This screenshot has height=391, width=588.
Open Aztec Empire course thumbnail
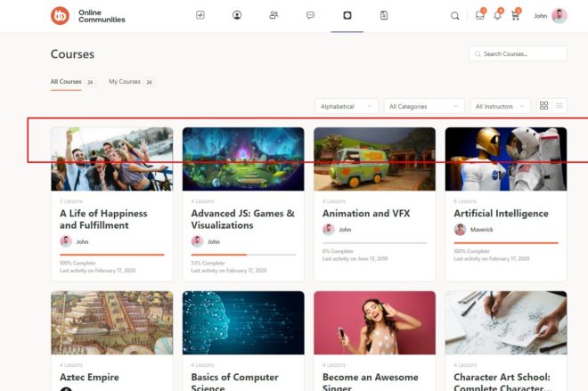111,322
